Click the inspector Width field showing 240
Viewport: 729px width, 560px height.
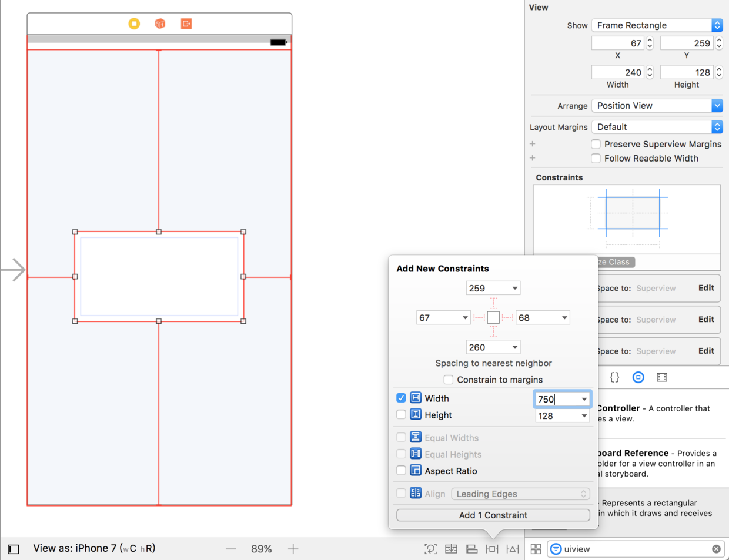click(618, 72)
